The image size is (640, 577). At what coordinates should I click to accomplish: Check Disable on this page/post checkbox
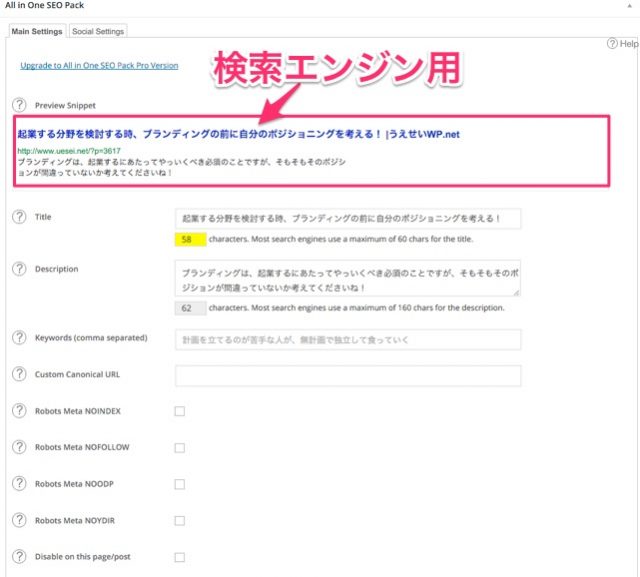pyautogui.click(x=180, y=557)
